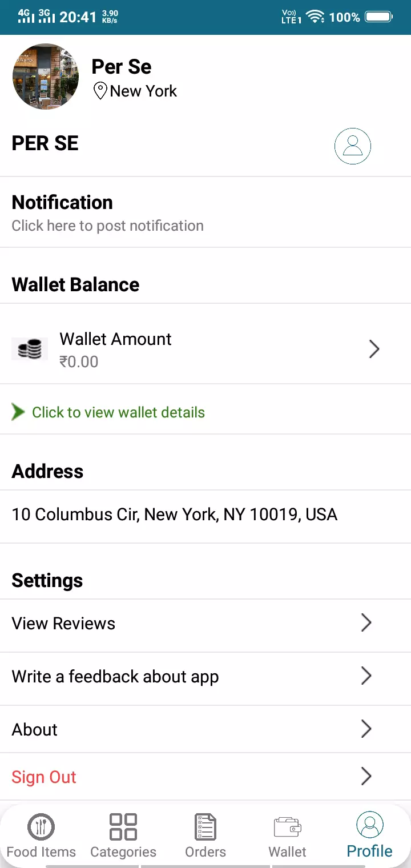The height and width of the screenshot is (868, 411).
Task: Open View Reviews chevron arrow
Action: pos(366,622)
